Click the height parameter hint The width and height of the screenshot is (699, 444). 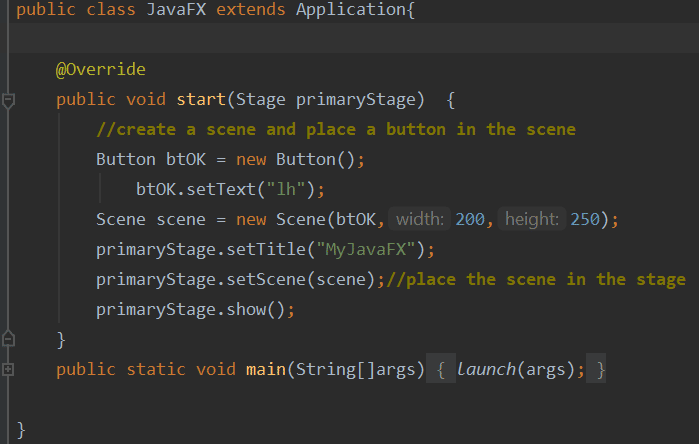pos(531,219)
